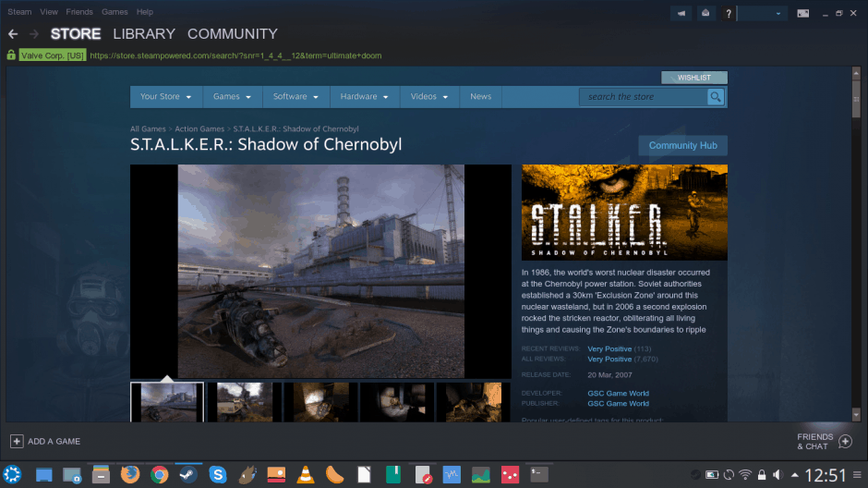This screenshot has height=488, width=868.
Task: Expand the Hardware dropdown
Action: (x=364, y=96)
